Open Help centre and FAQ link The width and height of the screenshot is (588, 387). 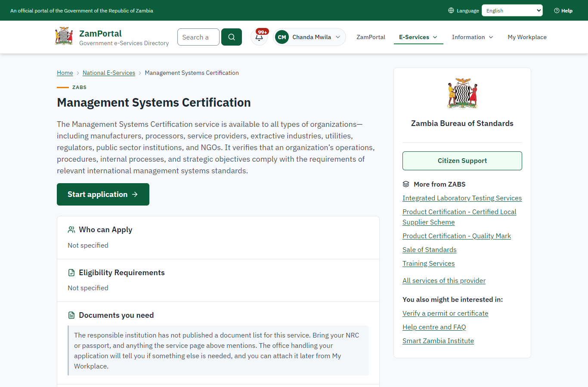click(434, 327)
